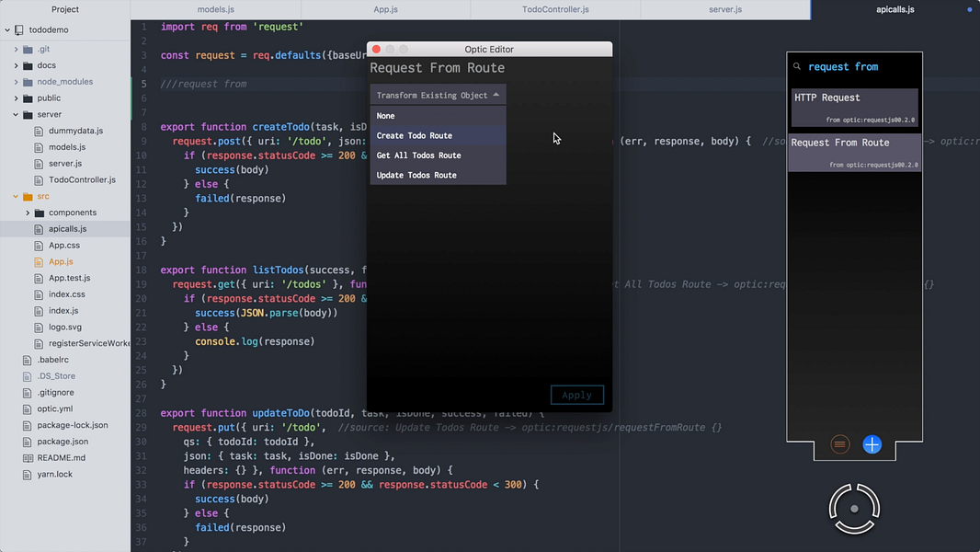Open models.js in the file tree

coord(65,147)
